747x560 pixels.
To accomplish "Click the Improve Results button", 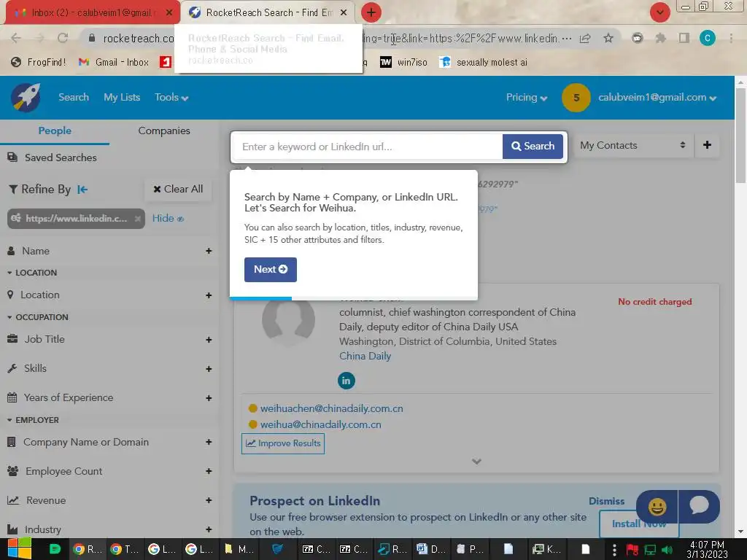I will pos(283,443).
